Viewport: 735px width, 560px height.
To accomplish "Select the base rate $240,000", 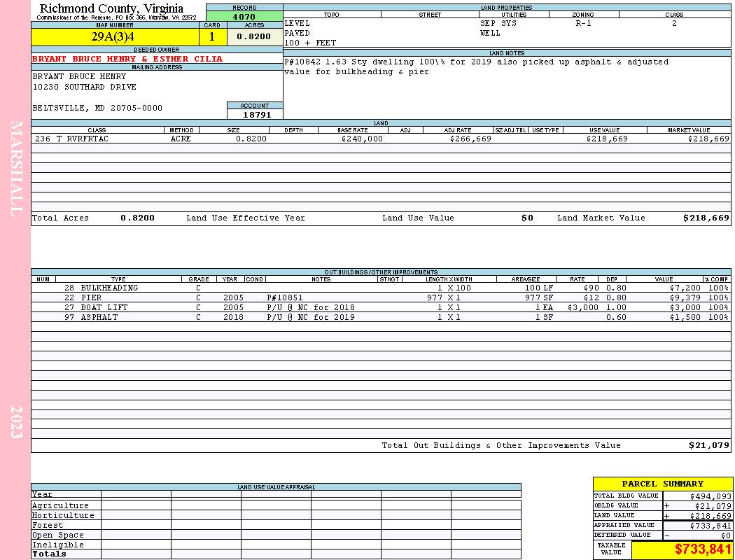I will (362, 139).
